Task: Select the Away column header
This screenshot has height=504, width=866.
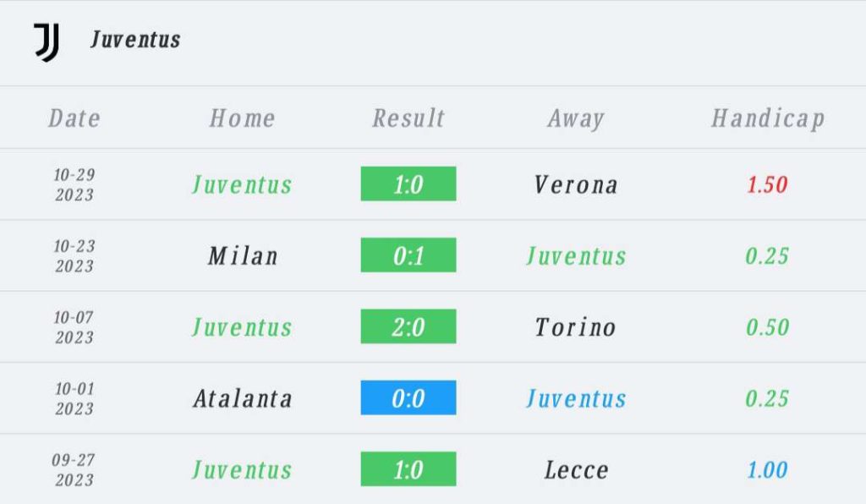Action: 576,118
